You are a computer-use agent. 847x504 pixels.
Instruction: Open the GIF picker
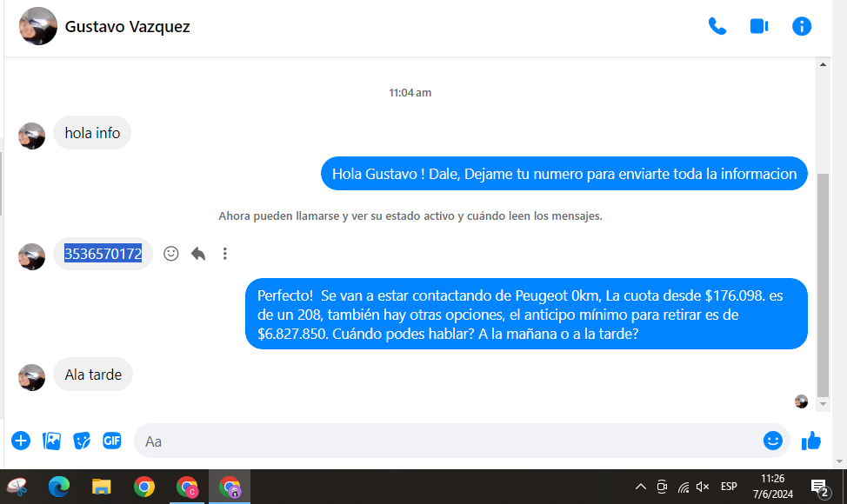point(112,441)
